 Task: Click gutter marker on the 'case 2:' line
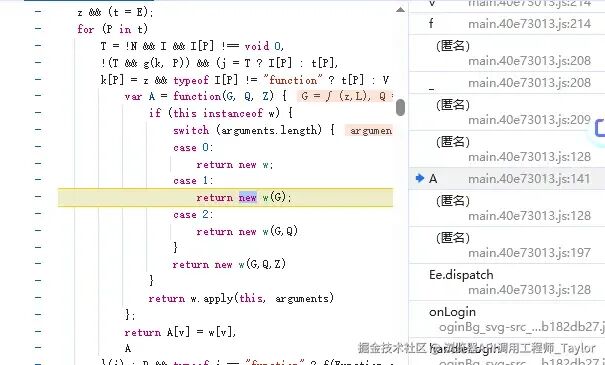click(x=38, y=213)
